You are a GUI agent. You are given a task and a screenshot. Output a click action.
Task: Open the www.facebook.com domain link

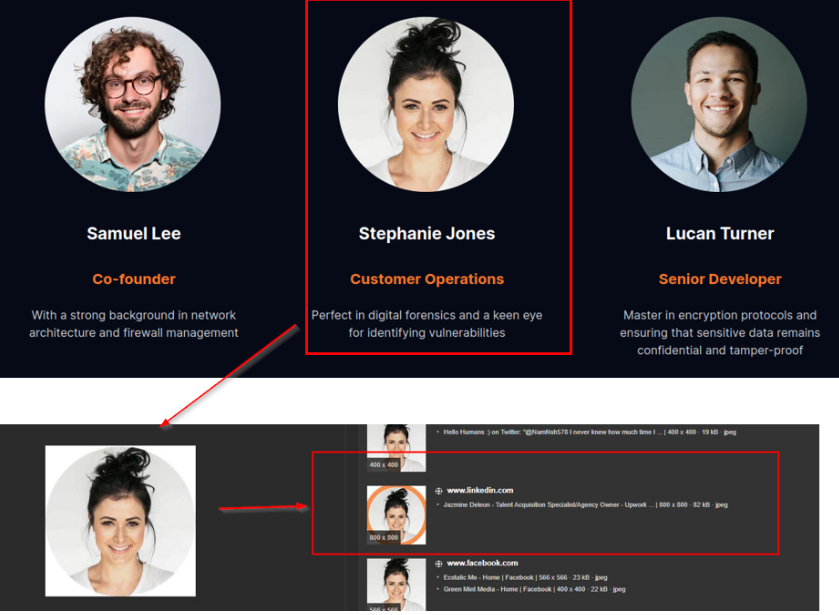pyautogui.click(x=483, y=563)
